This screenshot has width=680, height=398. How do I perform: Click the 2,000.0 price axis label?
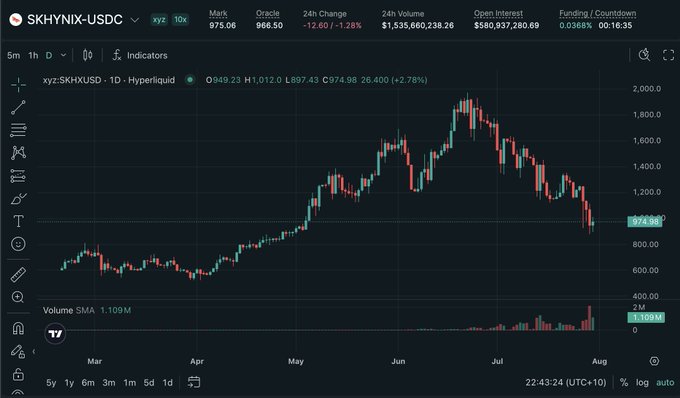pyautogui.click(x=647, y=89)
